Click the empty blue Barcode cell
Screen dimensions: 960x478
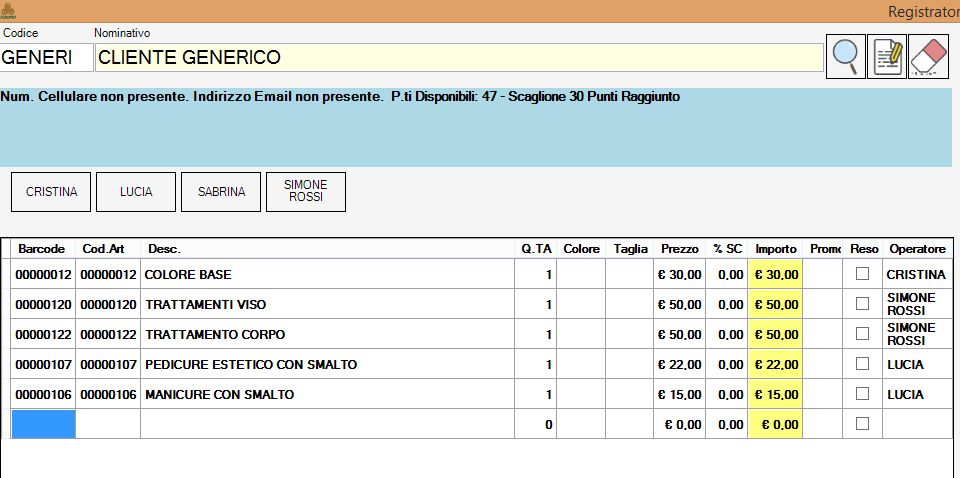pyautogui.click(x=43, y=424)
